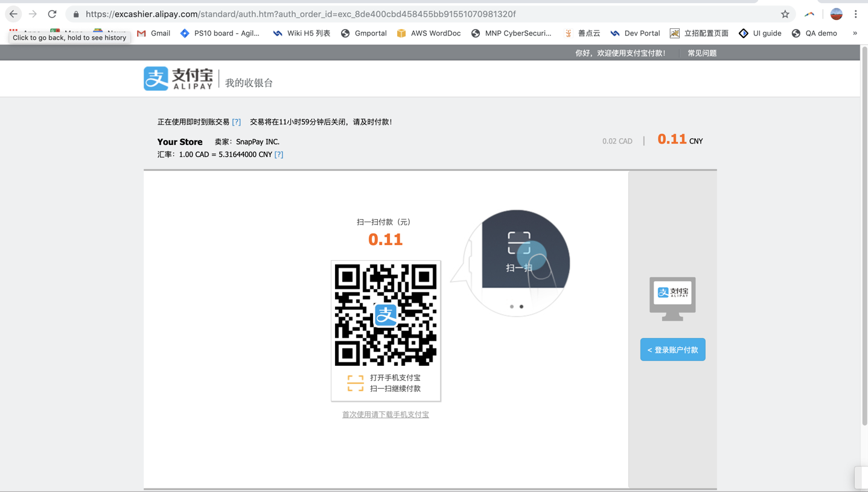Click the browser forward arrow
The height and width of the screenshot is (492, 868).
coord(33,14)
